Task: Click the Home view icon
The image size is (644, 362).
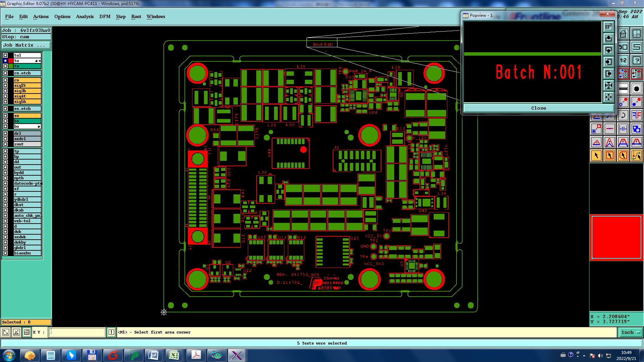Action: coord(623,34)
